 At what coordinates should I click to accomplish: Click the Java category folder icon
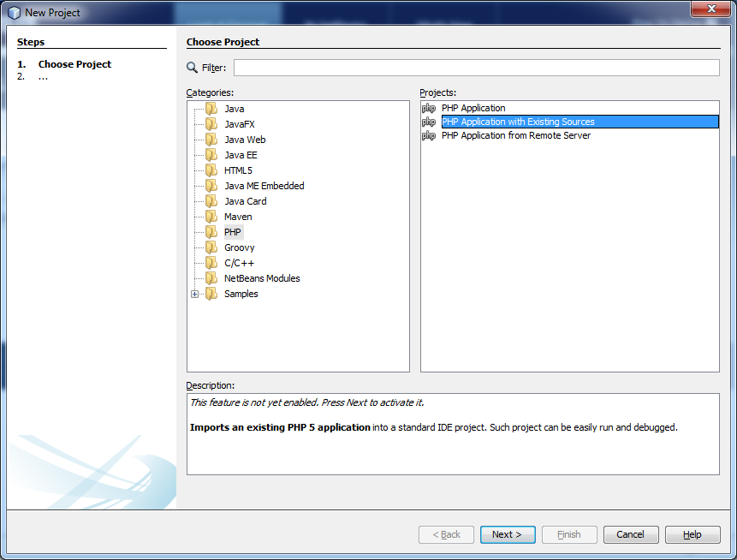(211, 109)
